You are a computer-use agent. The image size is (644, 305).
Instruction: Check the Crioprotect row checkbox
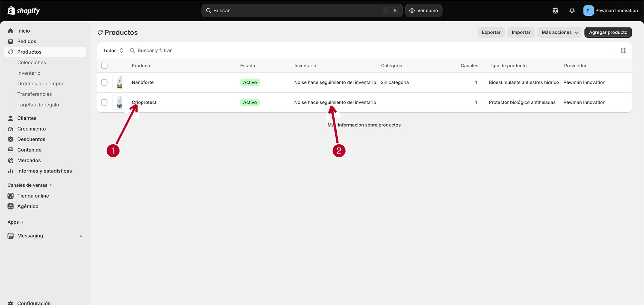[104, 102]
